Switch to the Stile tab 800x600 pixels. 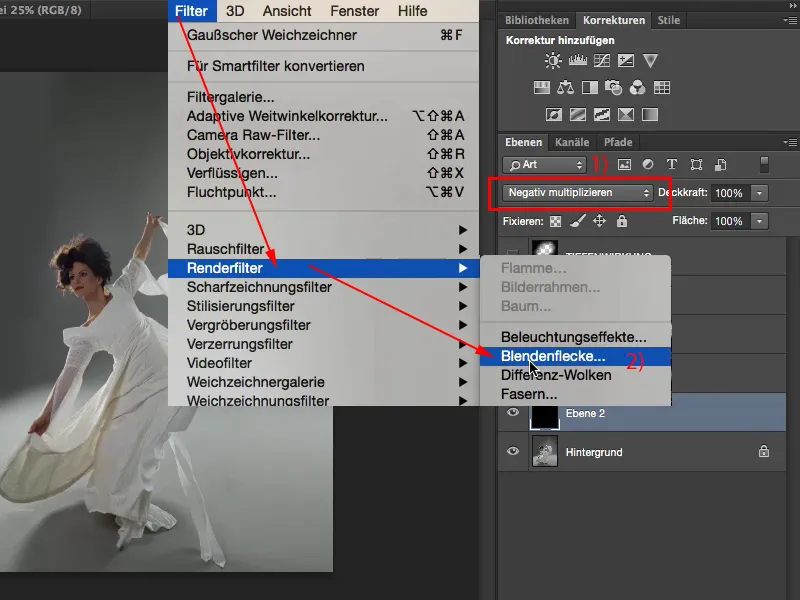pyautogui.click(x=668, y=20)
